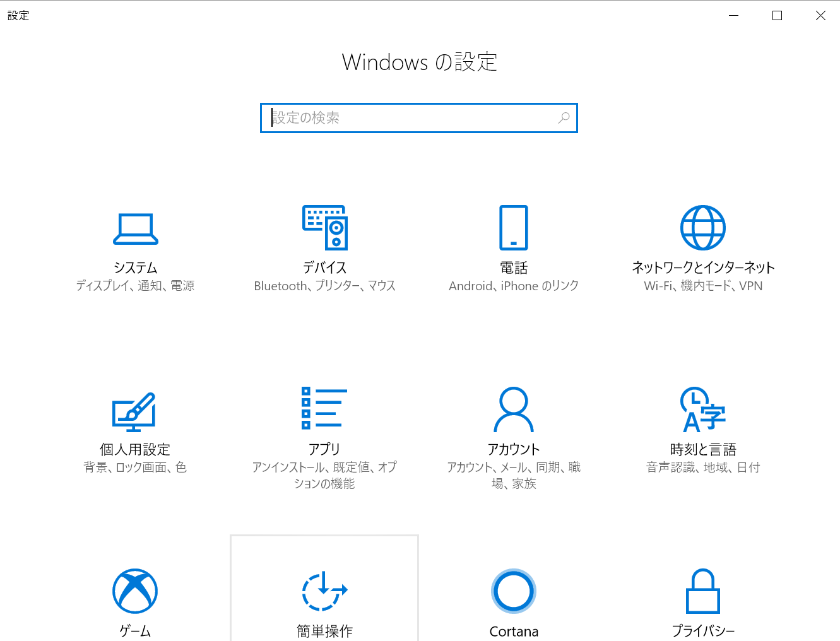Image resolution: width=840 pixels, height=641 pixels.
Task: Click the システム label
Action: coord(135,268)
